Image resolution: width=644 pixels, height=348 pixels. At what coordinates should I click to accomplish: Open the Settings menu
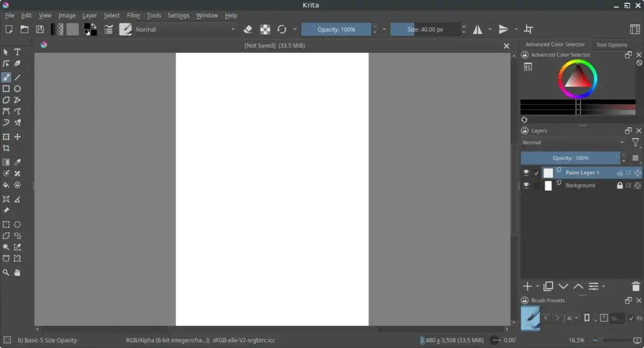coord(178,15)
